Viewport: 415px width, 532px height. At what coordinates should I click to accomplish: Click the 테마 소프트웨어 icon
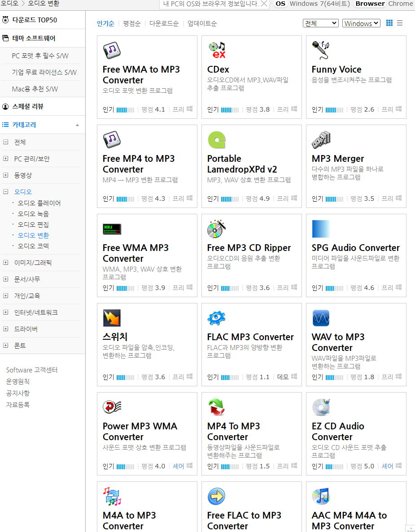(x=5, y=38)
